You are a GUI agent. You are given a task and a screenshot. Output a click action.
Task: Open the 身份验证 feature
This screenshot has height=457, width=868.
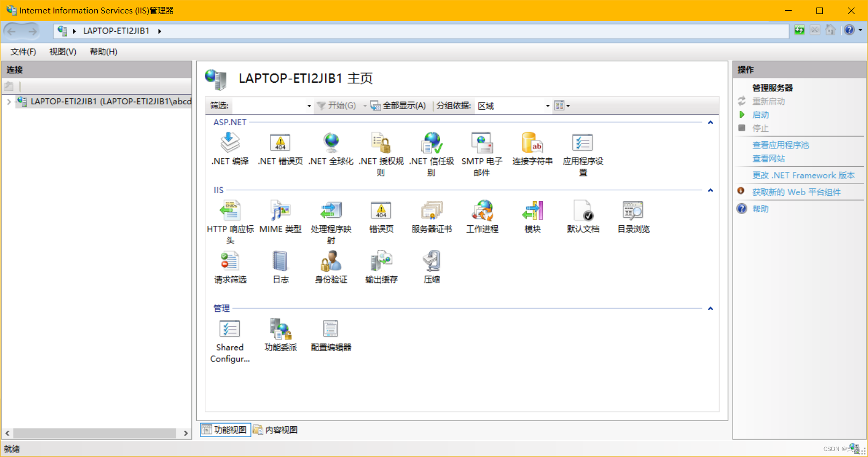(x=331, y=267)
